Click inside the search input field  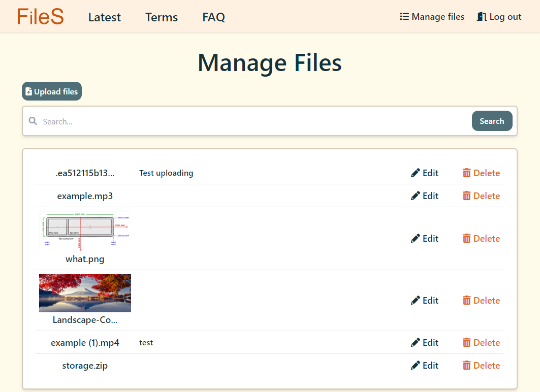203,121
